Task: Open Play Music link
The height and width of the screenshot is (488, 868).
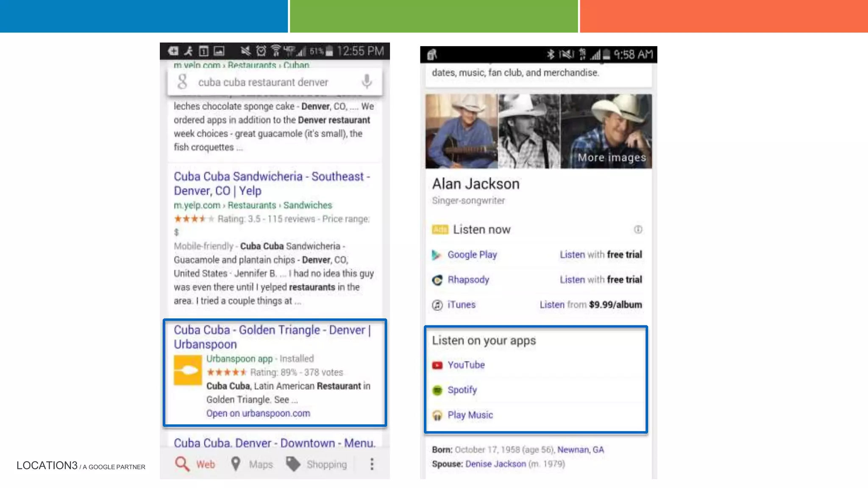Action: pos(470,415)
